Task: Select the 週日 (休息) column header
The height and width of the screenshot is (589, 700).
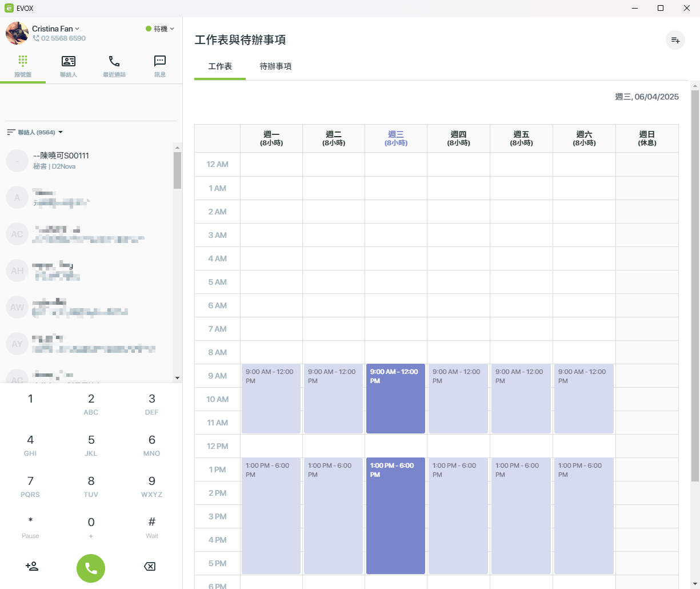Action: point(647,138)
